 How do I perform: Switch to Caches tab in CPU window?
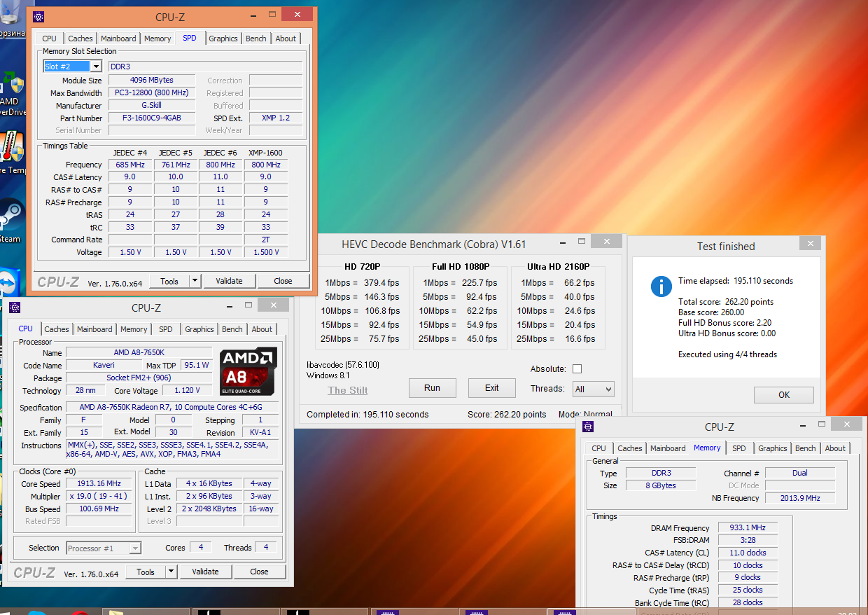point(57,329)
